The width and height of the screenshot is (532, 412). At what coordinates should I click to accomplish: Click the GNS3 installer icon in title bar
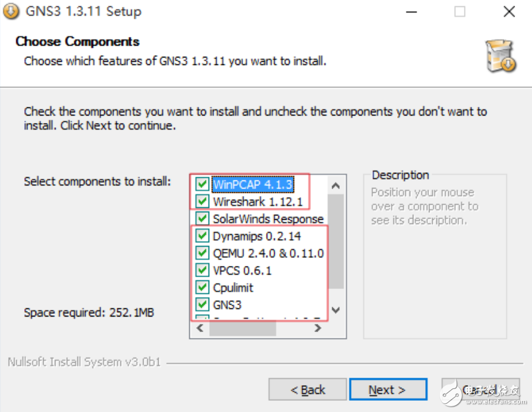coord(11,11)
